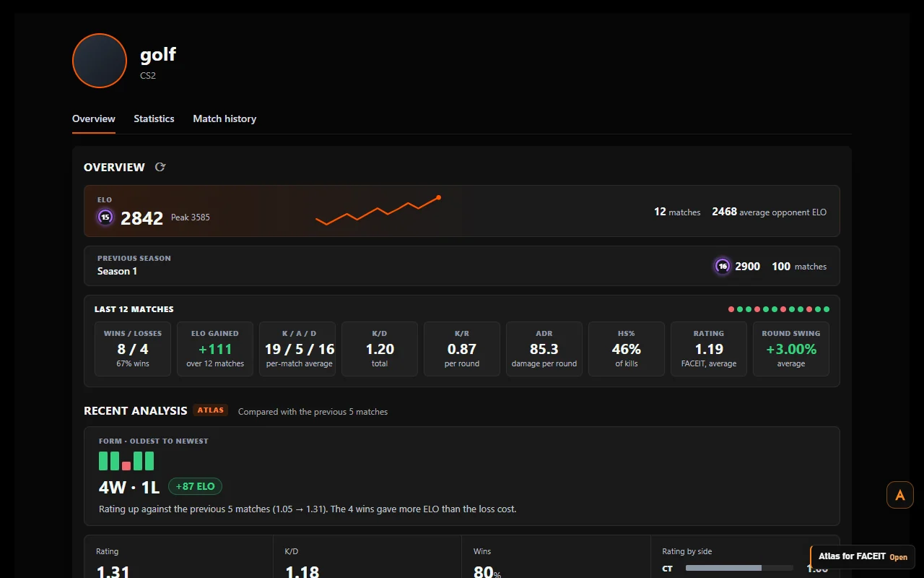Click the ATLAS badge next to Recent Analysis

point(211,410)
